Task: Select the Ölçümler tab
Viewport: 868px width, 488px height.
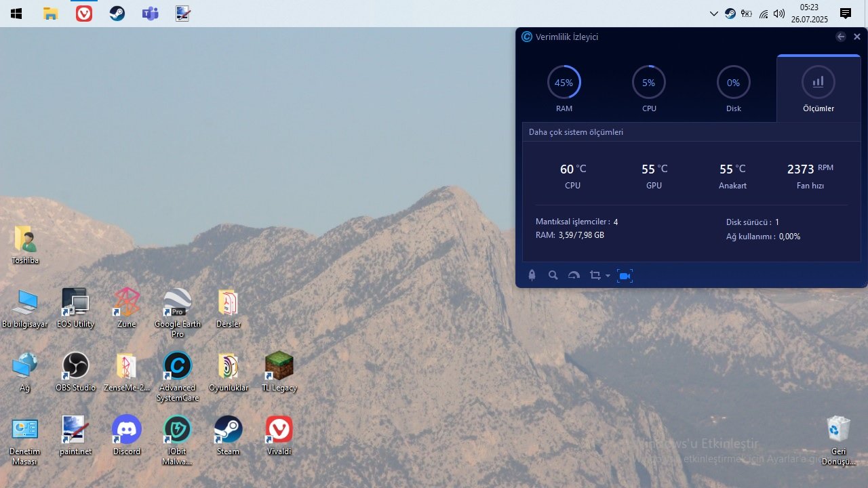Action: (x=818, y=89)
